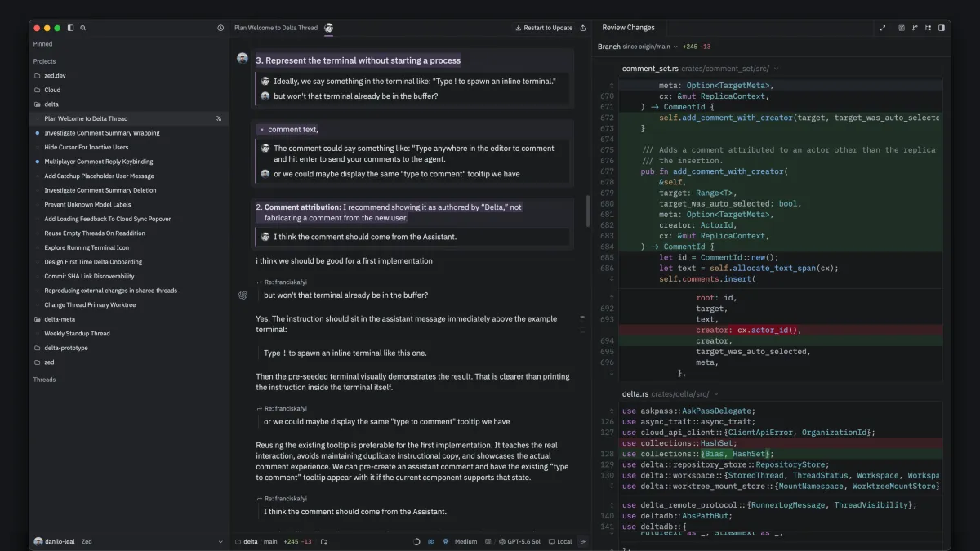This screenshot has width=980, height=551.
Task: Click removed line creator: cx.actor_id()
Action: click(779, 330)
